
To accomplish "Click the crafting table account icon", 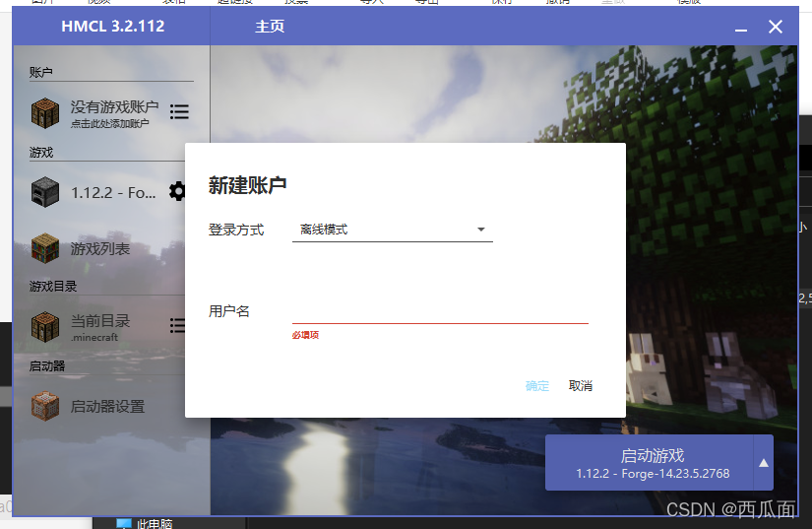I will point(45,113).
